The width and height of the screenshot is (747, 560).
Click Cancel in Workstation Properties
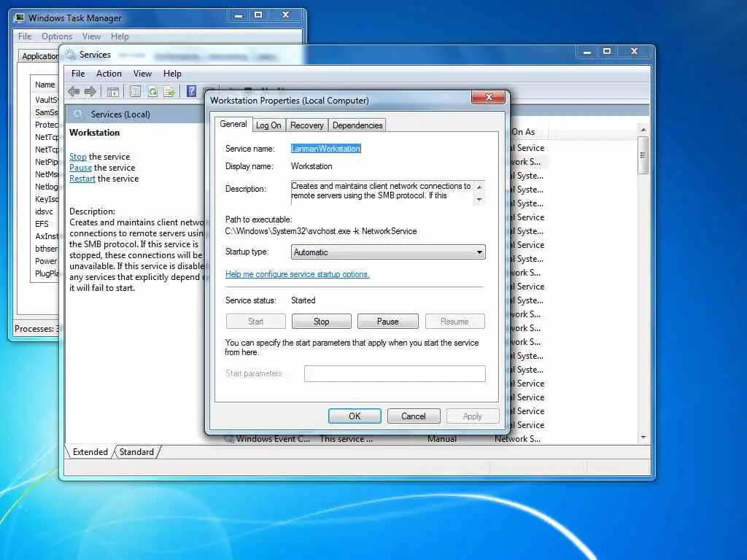tap(414, 416)
